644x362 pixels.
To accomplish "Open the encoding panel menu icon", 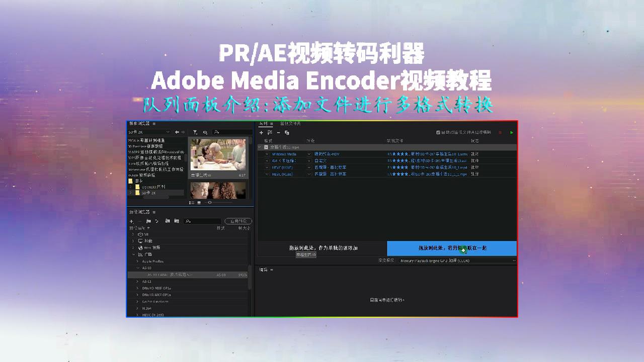I will click(272, 270).
